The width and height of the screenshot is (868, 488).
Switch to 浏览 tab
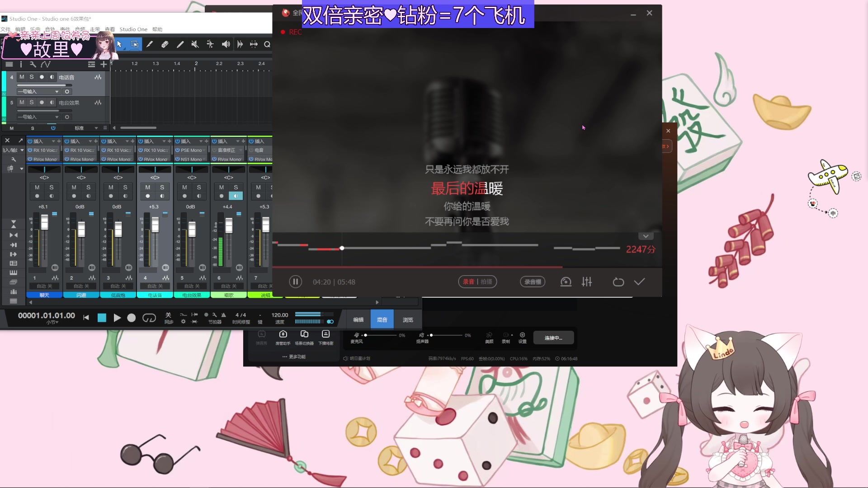pos(408,320)
